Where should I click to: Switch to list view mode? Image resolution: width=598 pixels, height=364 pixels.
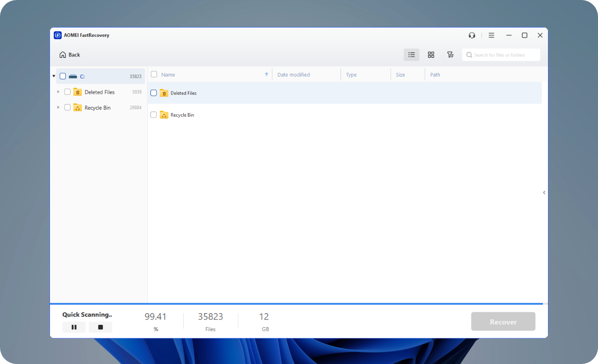411,55
